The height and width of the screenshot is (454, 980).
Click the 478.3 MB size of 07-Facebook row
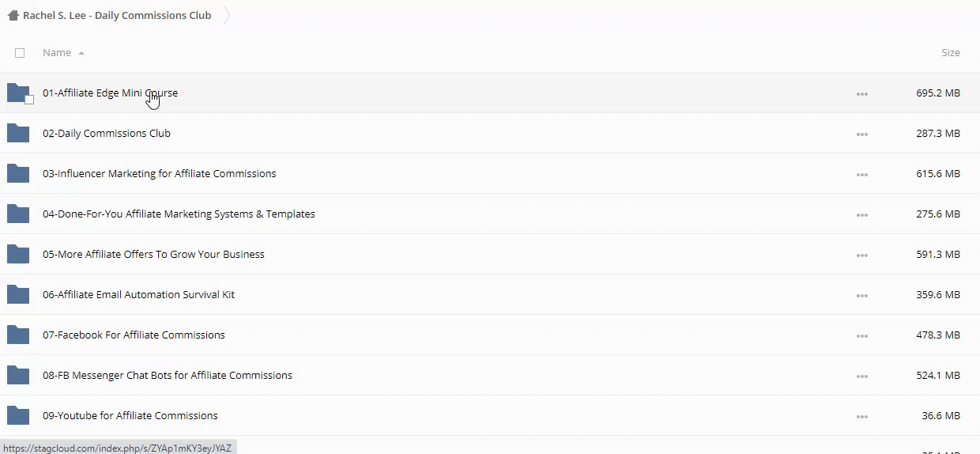(x=937, y=335)
